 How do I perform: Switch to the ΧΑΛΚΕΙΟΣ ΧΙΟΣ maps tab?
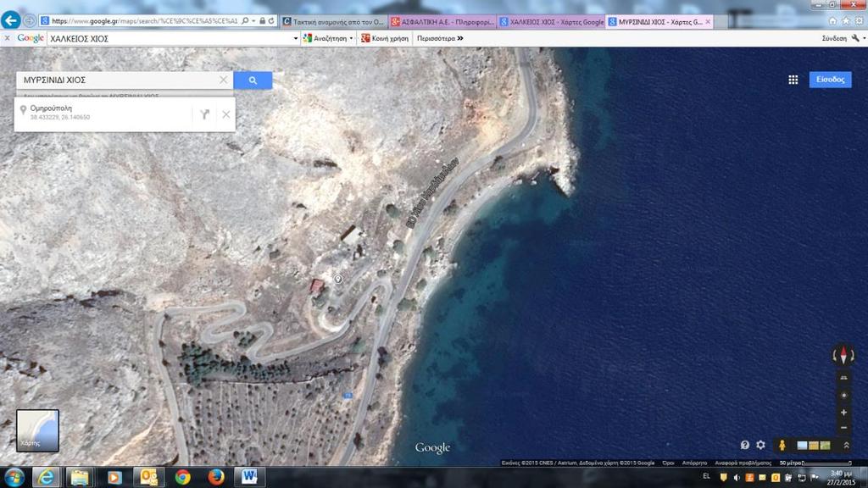550,21
